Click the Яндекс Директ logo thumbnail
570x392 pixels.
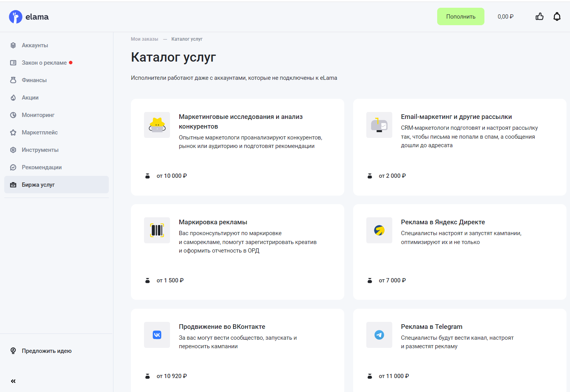(379, 230)
